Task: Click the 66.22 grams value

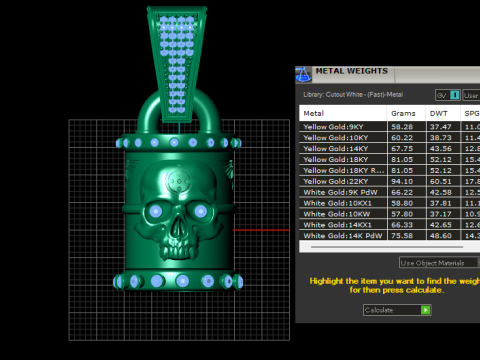Action: point(402,192)
